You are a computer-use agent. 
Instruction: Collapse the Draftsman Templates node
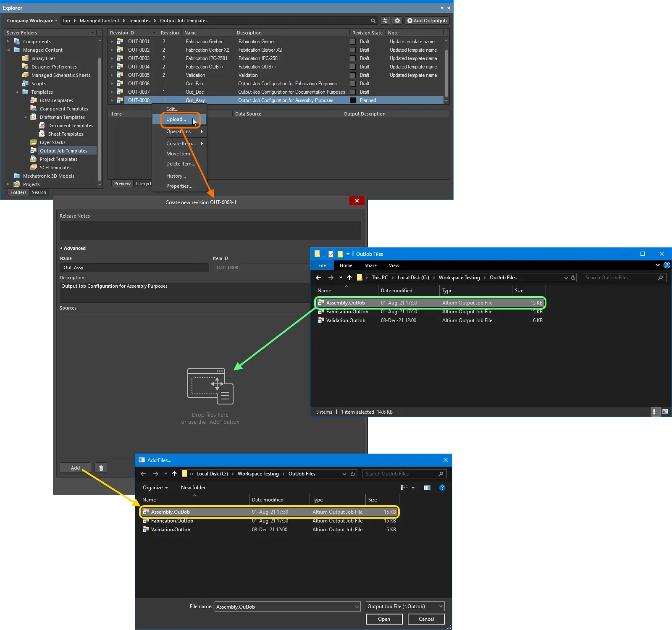[x=25, y=117]
